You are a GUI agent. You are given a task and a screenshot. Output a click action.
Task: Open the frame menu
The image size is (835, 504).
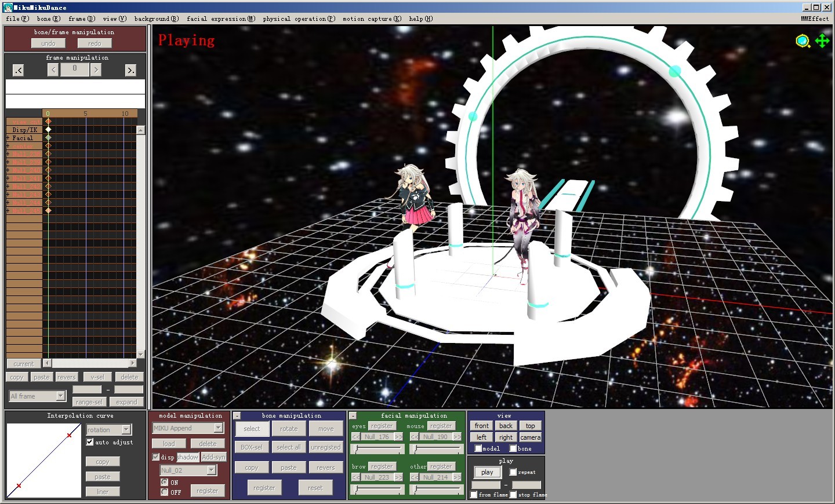(82, 19)
